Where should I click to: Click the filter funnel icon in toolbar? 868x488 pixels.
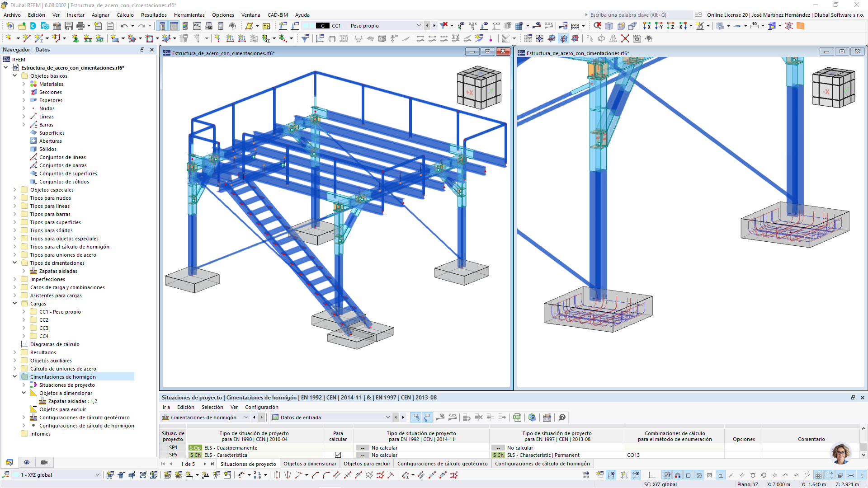pyautogui.click(x=305, y=38)
